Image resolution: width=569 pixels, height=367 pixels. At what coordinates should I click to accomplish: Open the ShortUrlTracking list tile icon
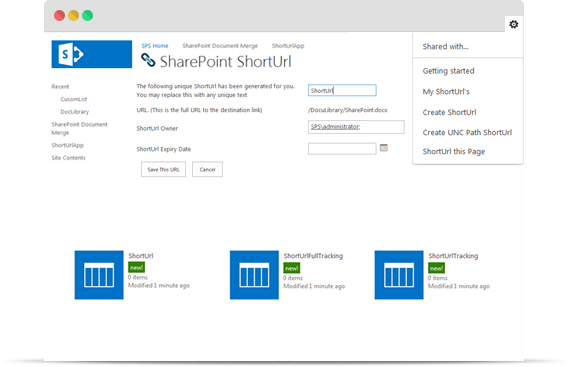399,275
